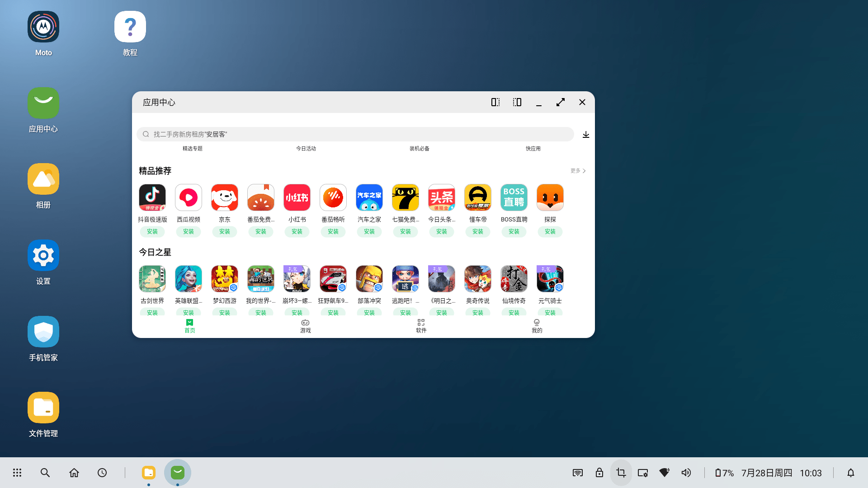
Task: Open the 英雄联盟 game icon
Action: (189, 279)
